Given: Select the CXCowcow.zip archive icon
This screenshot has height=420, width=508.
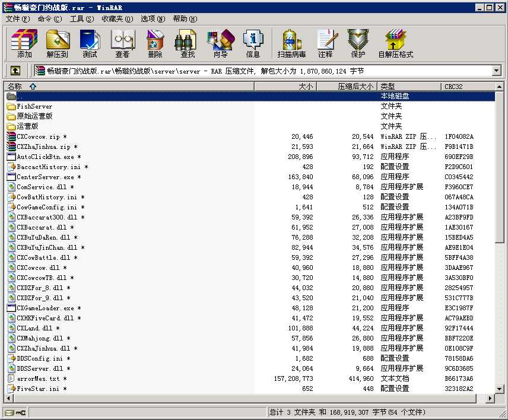Looking at the screenshot, I should pyautogui.click(x=11, y=136).
